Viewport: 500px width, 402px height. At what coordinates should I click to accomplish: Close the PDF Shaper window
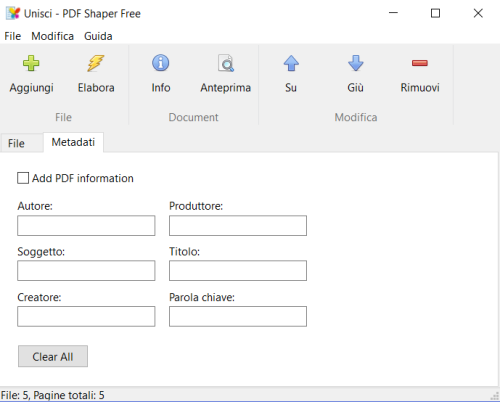[x=478, y=13]
